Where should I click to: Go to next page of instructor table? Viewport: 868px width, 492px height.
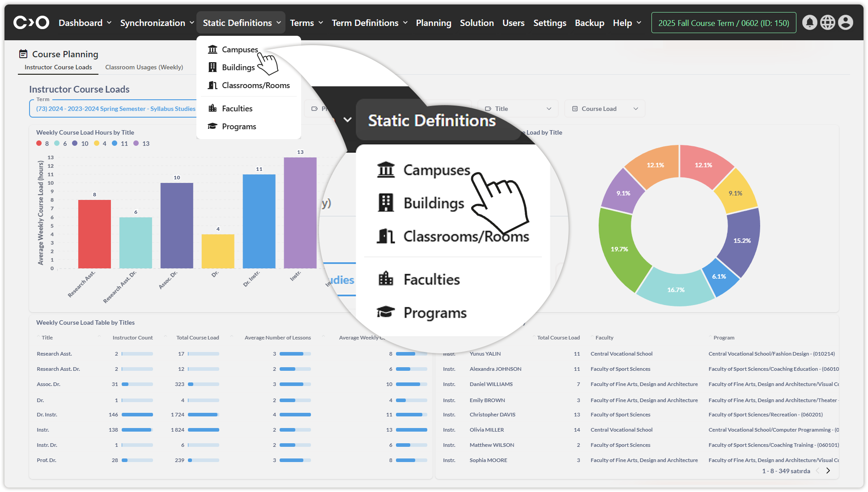coord(828,471)
